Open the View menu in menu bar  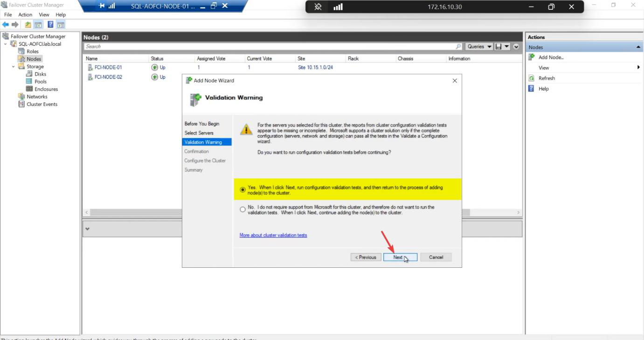pos(44,15)
